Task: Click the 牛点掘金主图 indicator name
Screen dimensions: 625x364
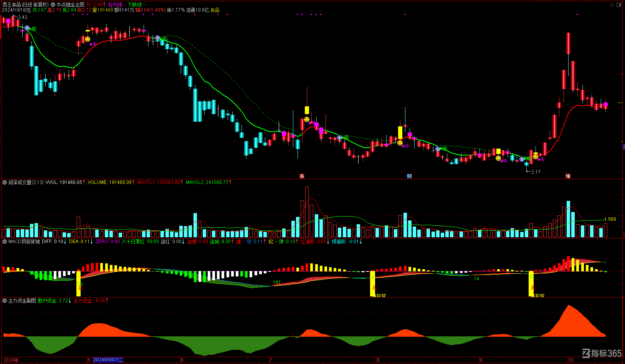Action: pyautogui.click(x=71, y=5)
